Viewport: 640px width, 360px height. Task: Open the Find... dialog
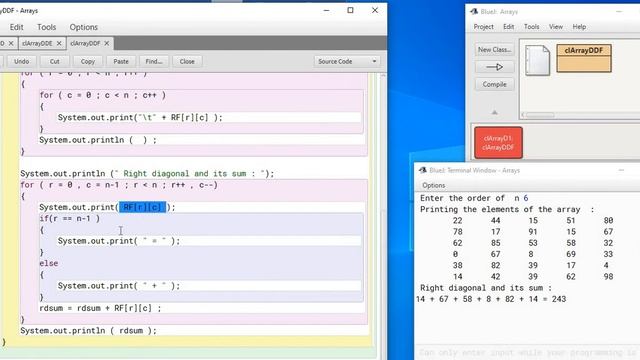click(x=154, y=61)
